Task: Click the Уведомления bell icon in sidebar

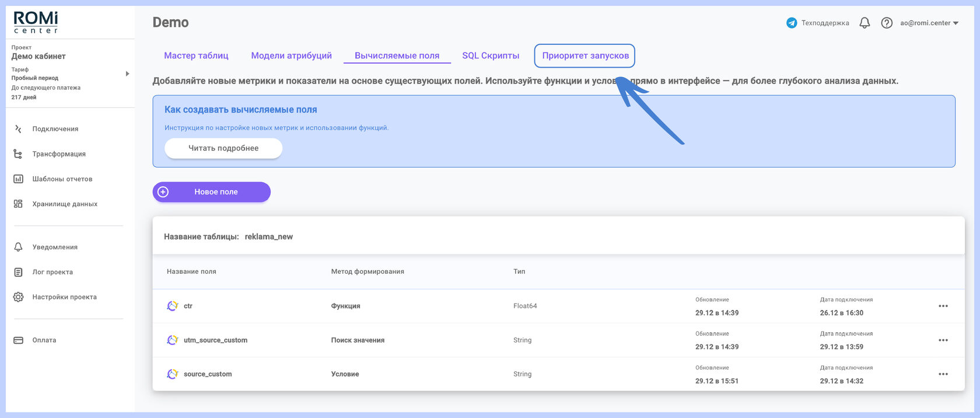Action: click(18, 247)
